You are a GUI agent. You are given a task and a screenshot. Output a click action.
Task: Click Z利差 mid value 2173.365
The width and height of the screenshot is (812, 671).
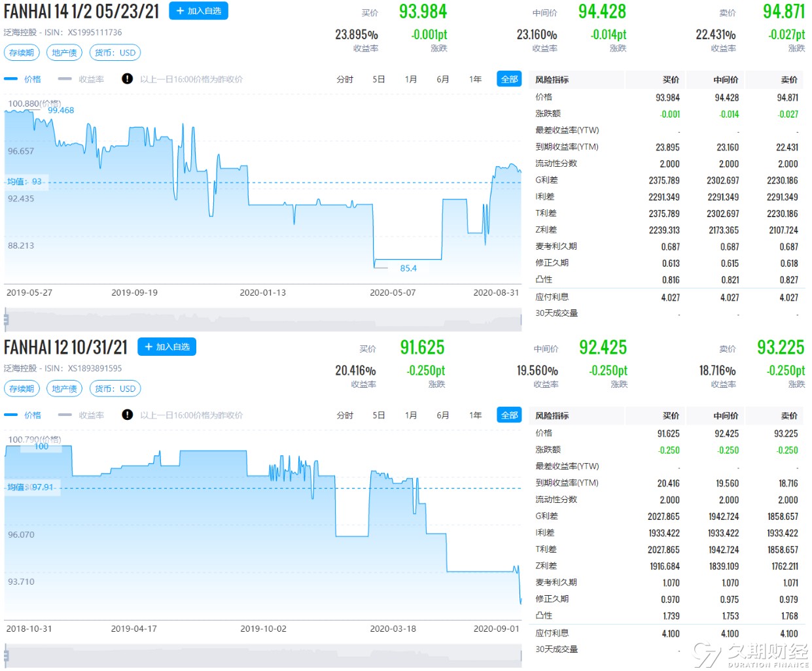pyautogui.click(x=723, y=230)
